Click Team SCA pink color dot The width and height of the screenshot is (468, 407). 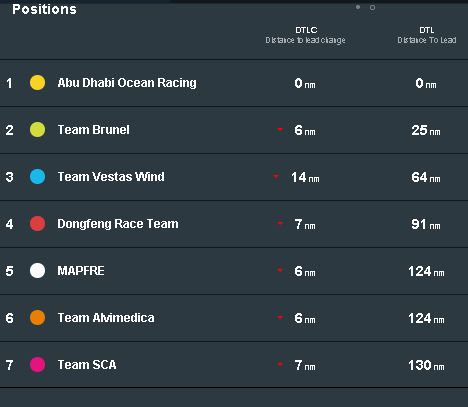pyautogui.click(x=37, y=365)
